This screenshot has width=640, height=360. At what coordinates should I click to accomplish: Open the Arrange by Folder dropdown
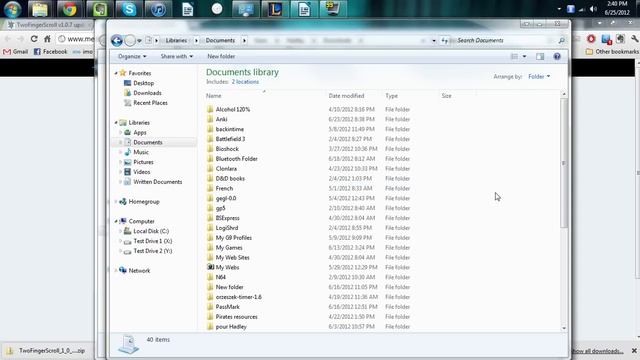point(539,76)
